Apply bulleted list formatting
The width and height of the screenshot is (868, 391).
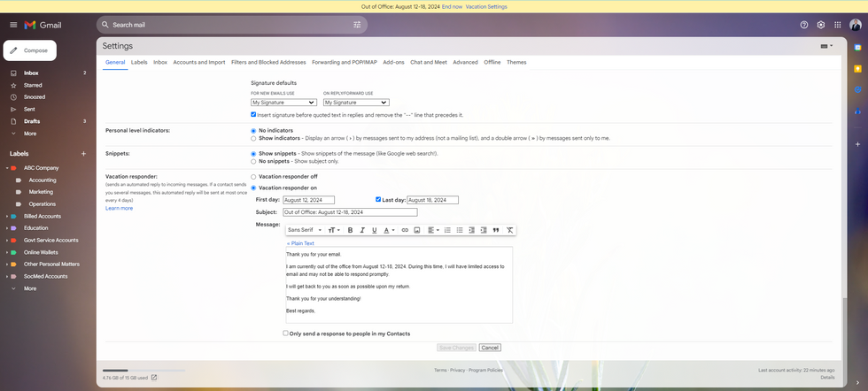pyautogui.click(x=460, y=230)
